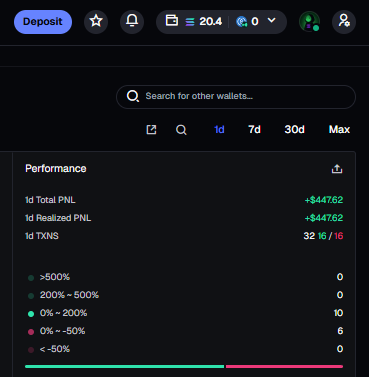Click the bright green dot for 0% ~ 200%
Screen dimensions: 369x377
[31, 314]
